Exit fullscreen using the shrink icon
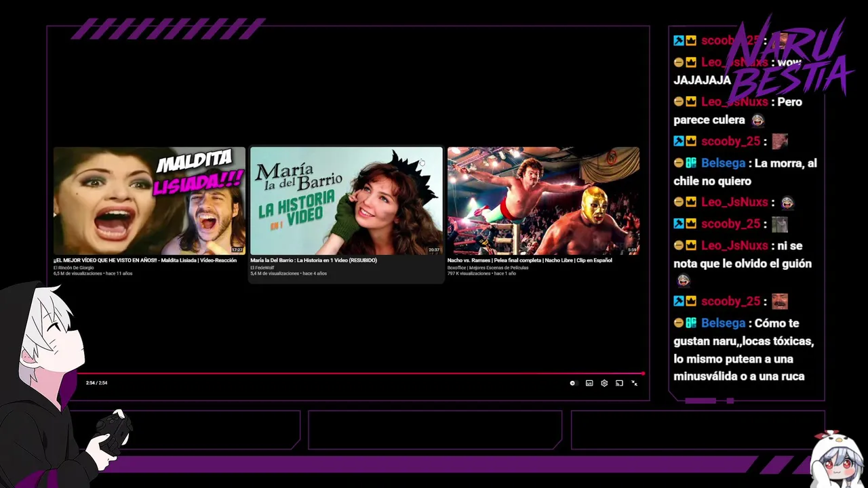This screenshot has width=868, height=488. tap(635, 383)
